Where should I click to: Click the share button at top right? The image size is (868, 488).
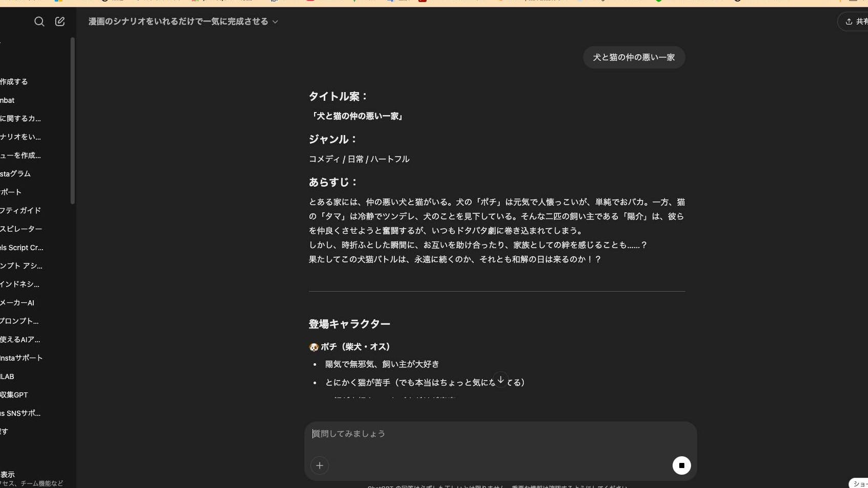pos(855,21)
